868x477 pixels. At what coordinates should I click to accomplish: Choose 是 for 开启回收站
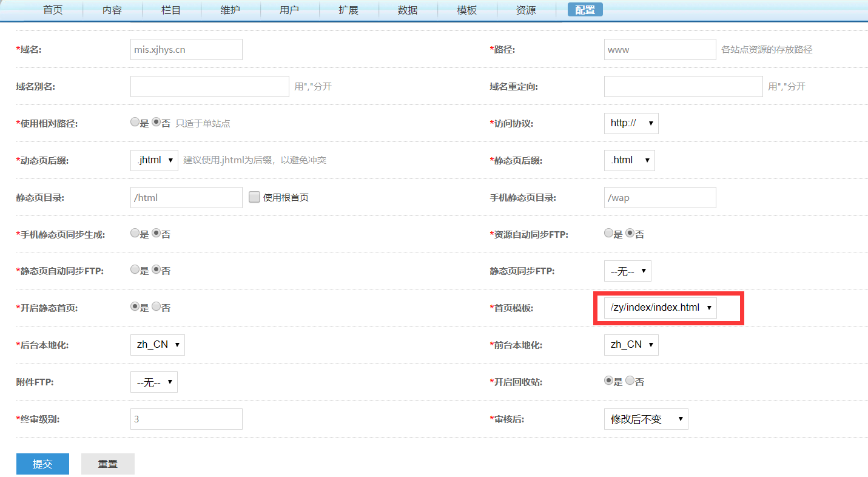click(x=608, y=381)
